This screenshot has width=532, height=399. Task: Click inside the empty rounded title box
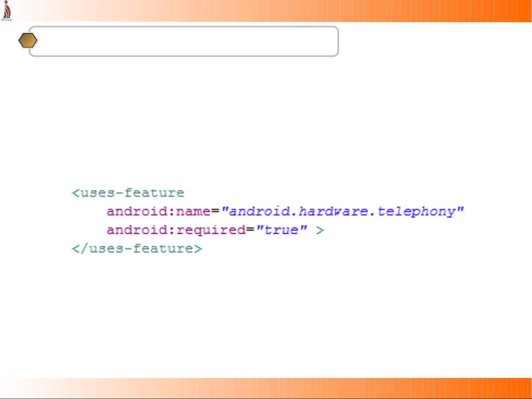pos(185,41)
